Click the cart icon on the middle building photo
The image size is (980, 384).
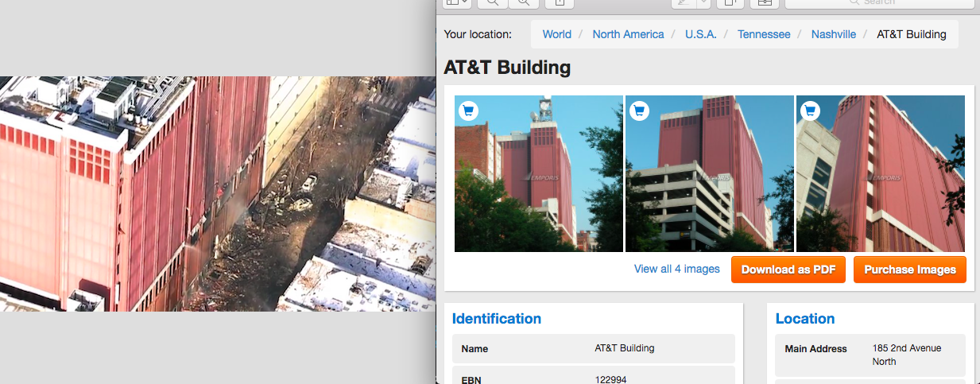click(639, 111)
